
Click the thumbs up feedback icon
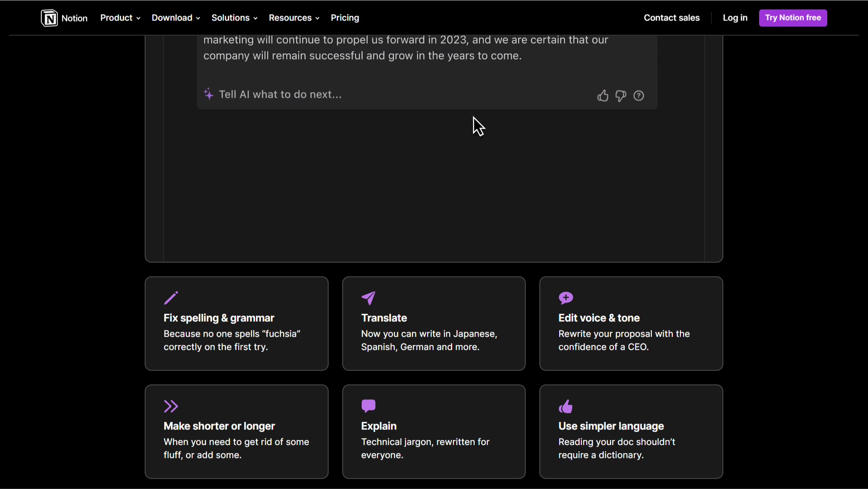click(x=603, y=96)
